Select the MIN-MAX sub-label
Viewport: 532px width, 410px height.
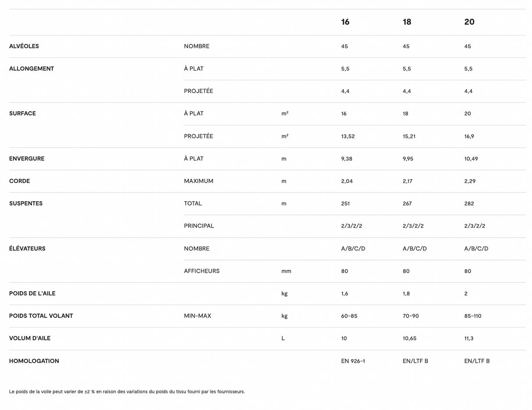pos(197,316)
